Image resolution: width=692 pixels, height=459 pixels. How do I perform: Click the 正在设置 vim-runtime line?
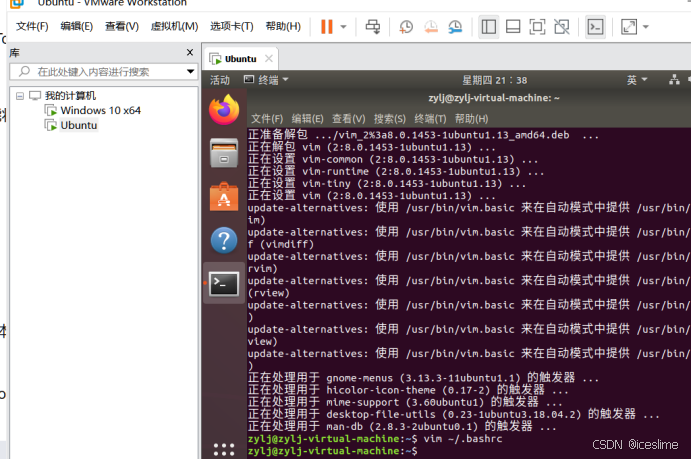(x=396, y=171)
